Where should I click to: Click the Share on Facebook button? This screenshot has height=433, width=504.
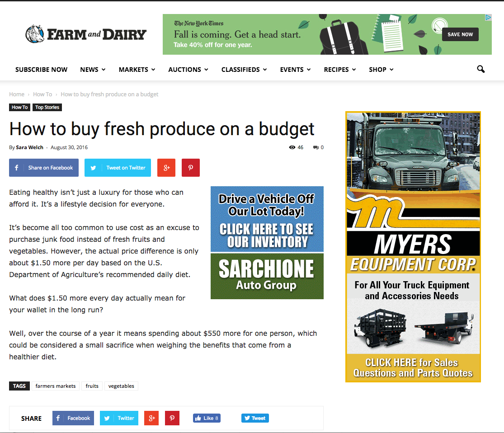pos(44,168)
